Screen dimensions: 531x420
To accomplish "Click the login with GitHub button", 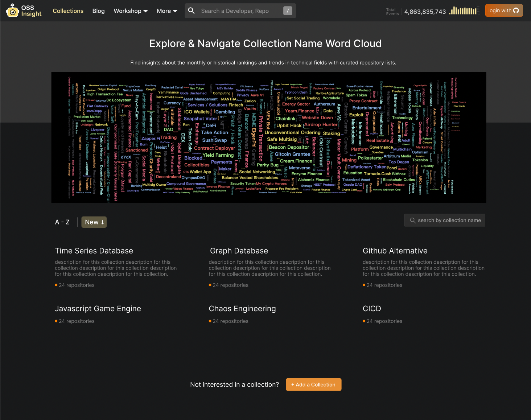I will pyautogui.click(x=504, y=11).
